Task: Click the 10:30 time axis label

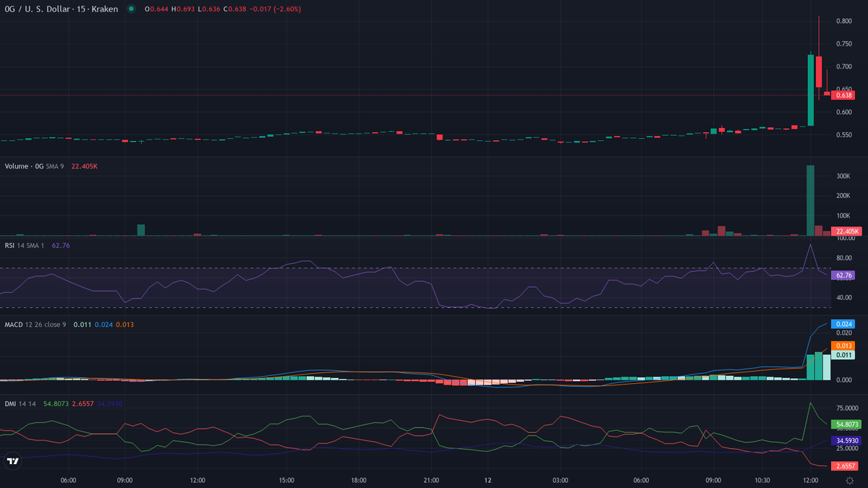Action: pos(762,480)
